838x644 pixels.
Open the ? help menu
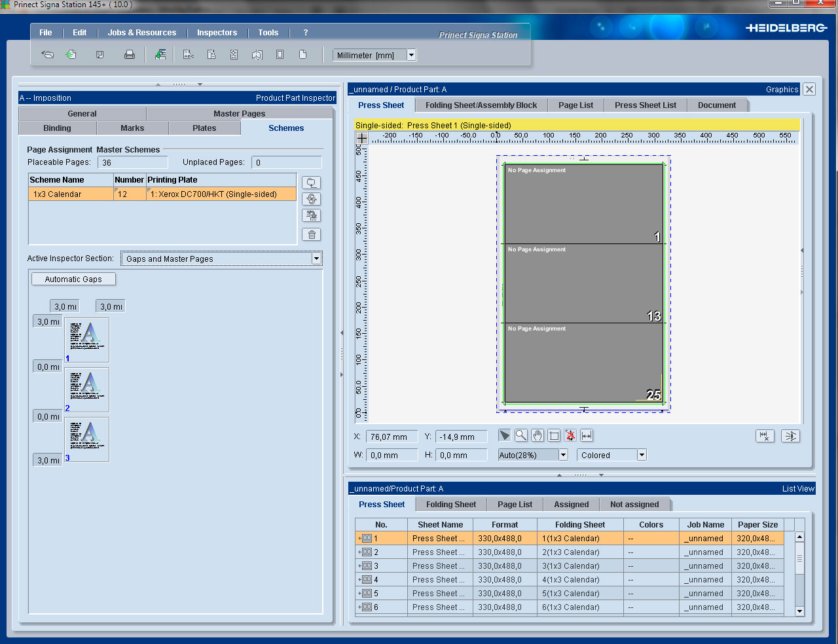coord(306,33)
